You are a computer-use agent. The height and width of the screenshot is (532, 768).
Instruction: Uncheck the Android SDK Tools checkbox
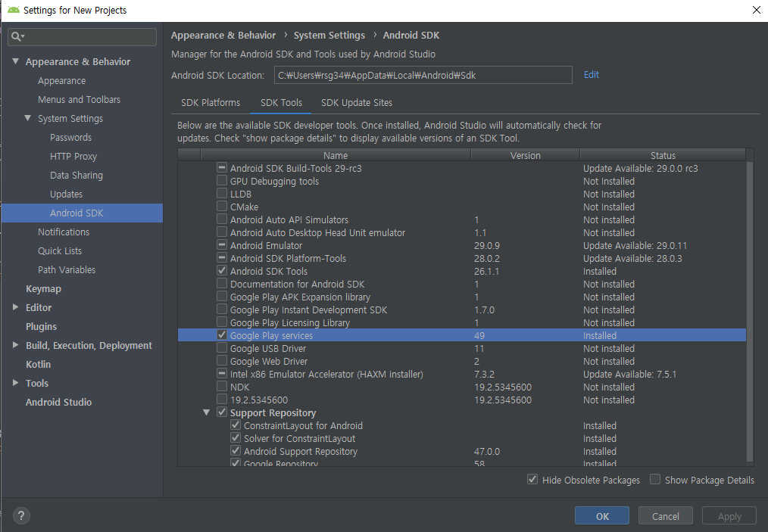point(222,271)
